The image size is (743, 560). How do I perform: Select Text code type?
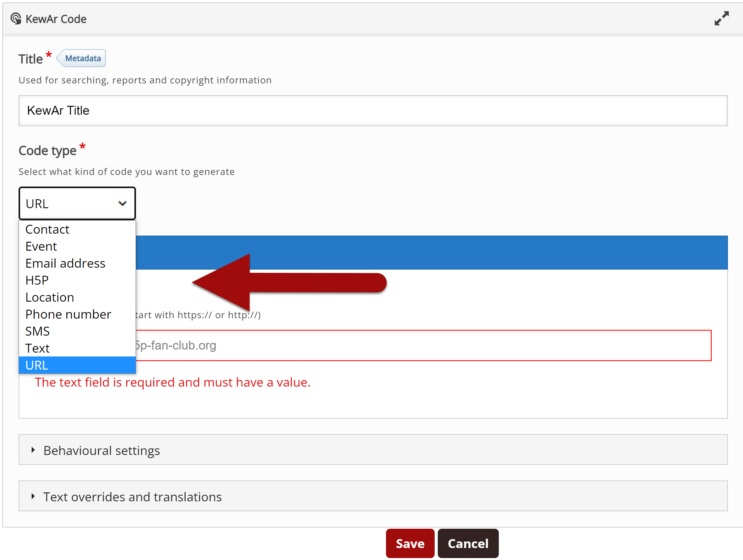point(37,348)
